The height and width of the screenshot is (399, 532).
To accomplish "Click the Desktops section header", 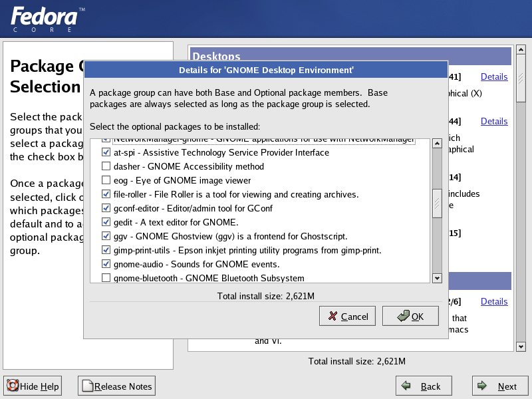I will tap(350, 56).
